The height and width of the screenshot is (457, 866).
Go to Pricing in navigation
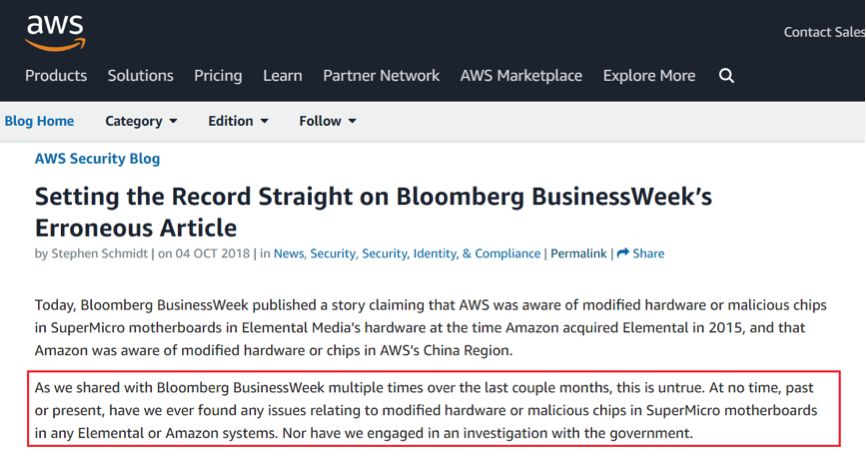click(218, 76)
